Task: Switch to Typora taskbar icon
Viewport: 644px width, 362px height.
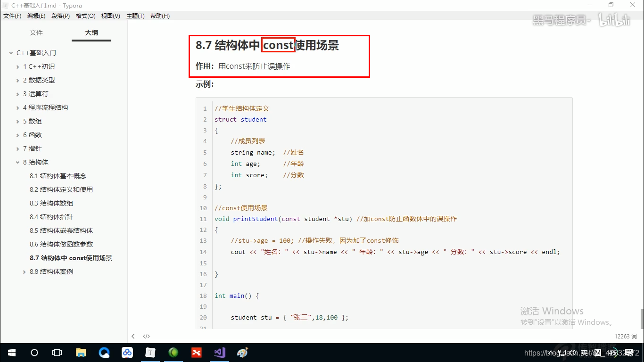Action: 150,353
